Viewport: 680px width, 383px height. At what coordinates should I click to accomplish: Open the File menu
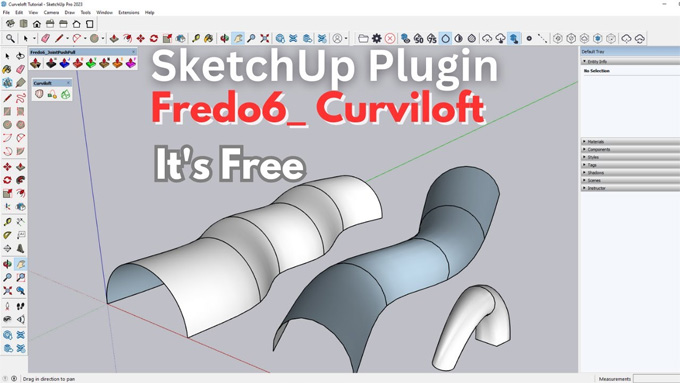point(6,13)
